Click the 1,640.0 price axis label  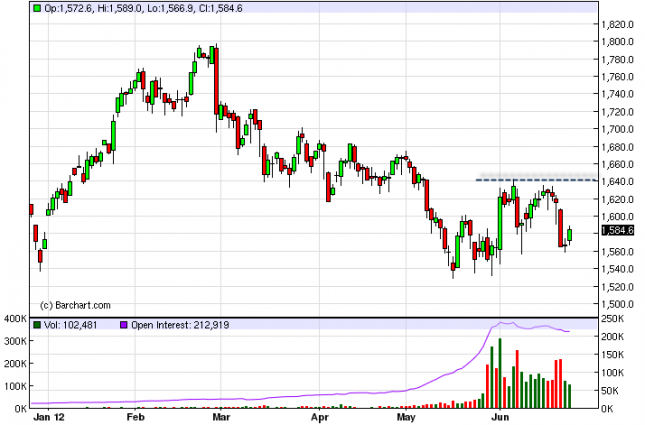tap(617, 182)
